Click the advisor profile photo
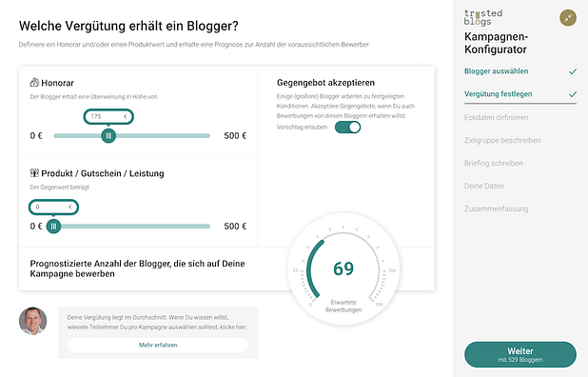Viewport: 588px width, 377px height. 33,321
